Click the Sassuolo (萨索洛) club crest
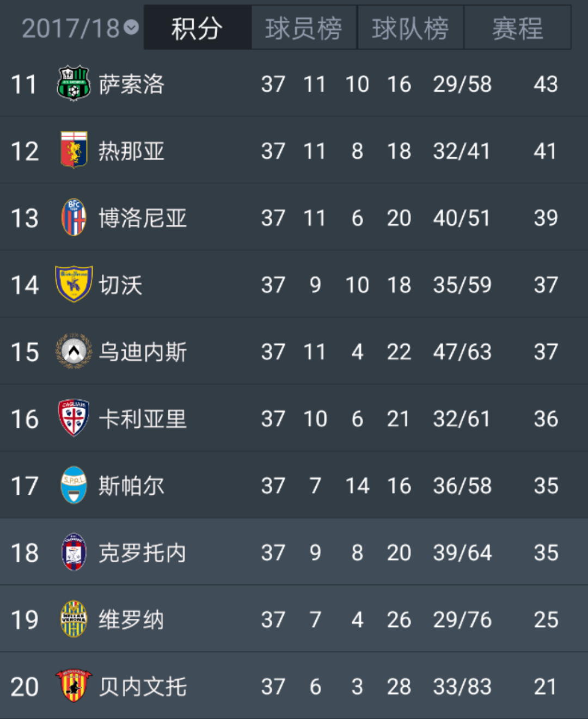Viewport: 588px width, 719px height. point(73,83)
